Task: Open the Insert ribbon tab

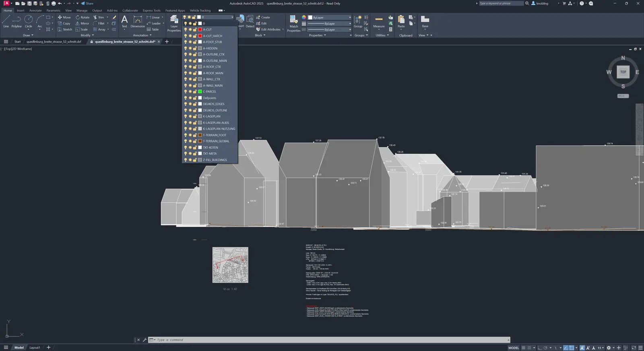Action: (x=21, y=10)
